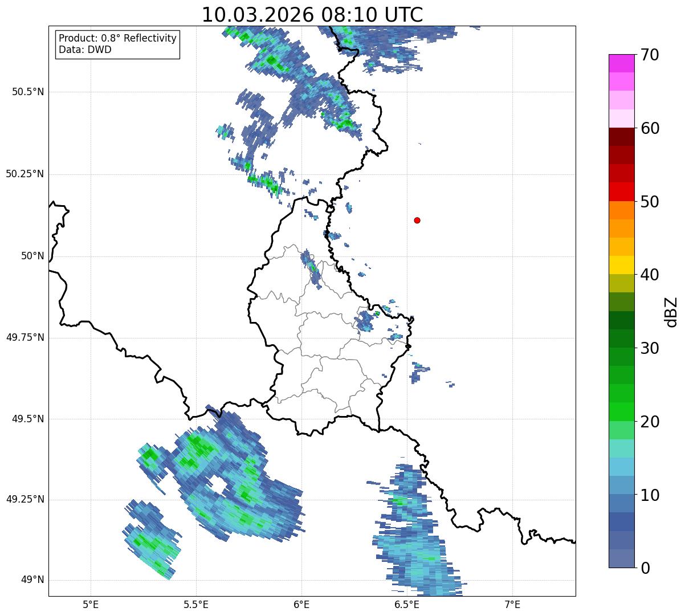Click the 6.5°E longitude label
685x616 pixels.
pos(407,604)
